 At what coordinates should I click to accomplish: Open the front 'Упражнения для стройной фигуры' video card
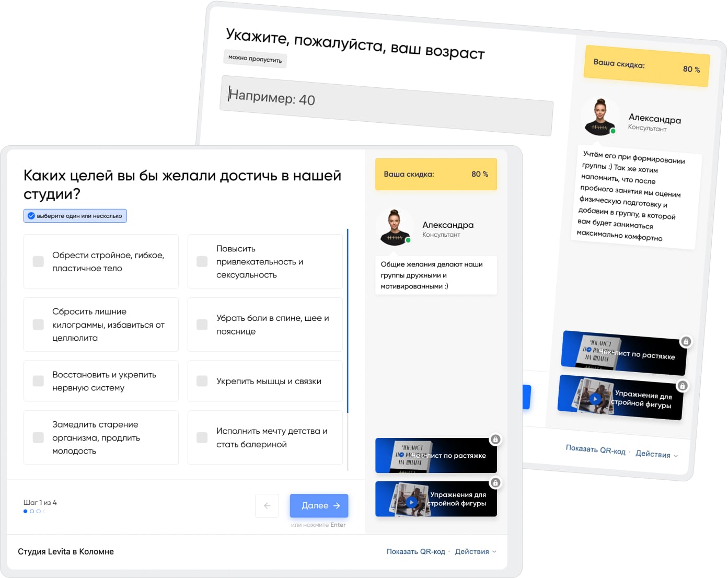pos(436,499)
